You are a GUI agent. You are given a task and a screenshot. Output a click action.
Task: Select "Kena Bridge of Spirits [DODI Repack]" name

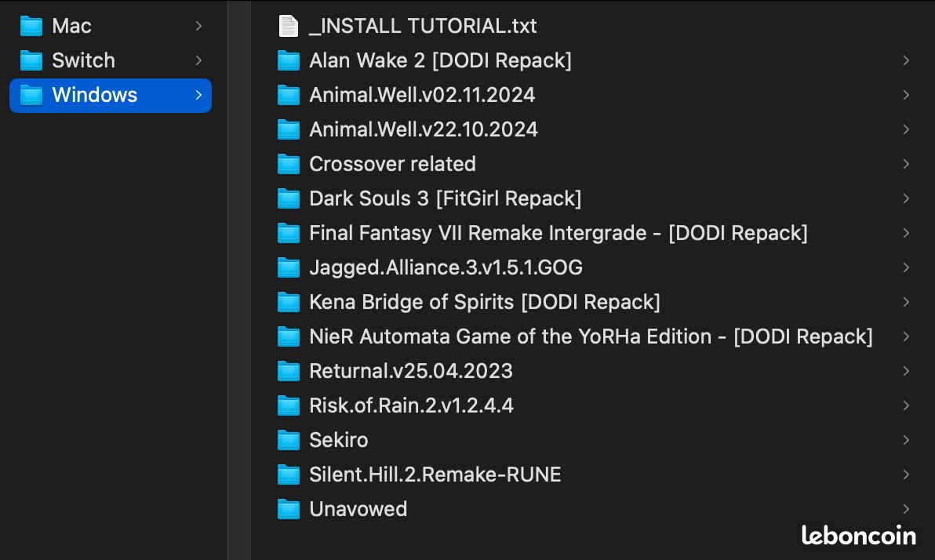click(485, 303)
